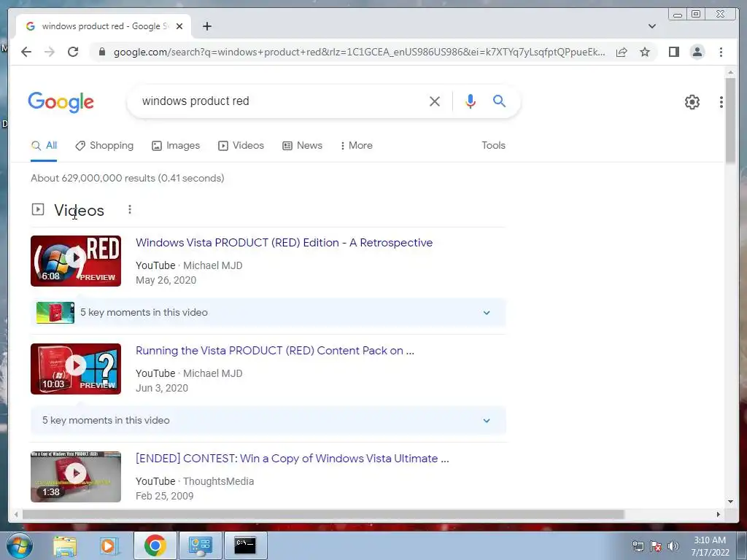Play the 6:08 Retrospective video thumbnail
This screenshot has height=560, width=747.
click(76, 261)
